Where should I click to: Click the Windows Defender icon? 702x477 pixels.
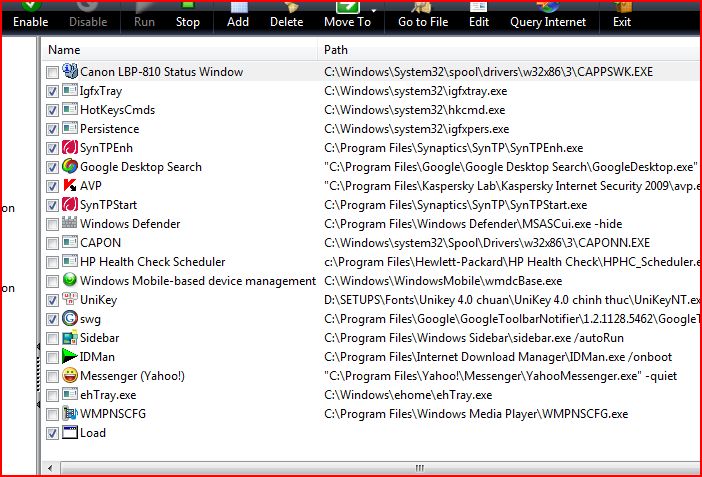[70, 224]
